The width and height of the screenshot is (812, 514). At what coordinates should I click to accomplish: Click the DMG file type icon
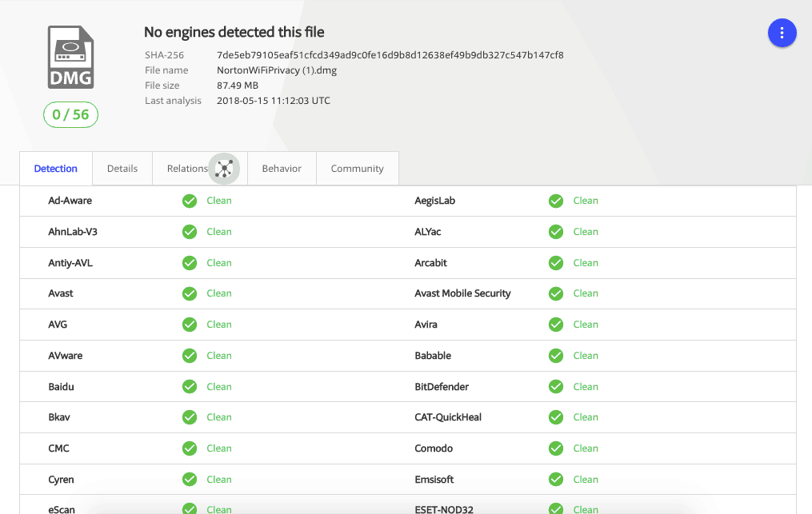coord(71,57)
